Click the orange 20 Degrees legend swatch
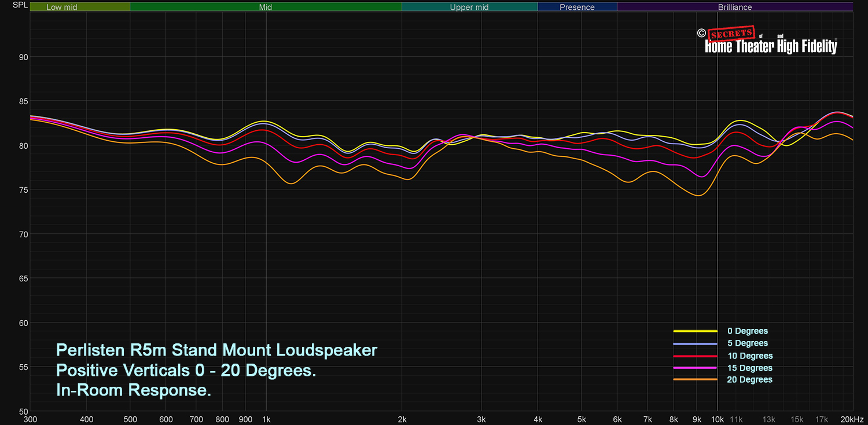 (696, 380)
